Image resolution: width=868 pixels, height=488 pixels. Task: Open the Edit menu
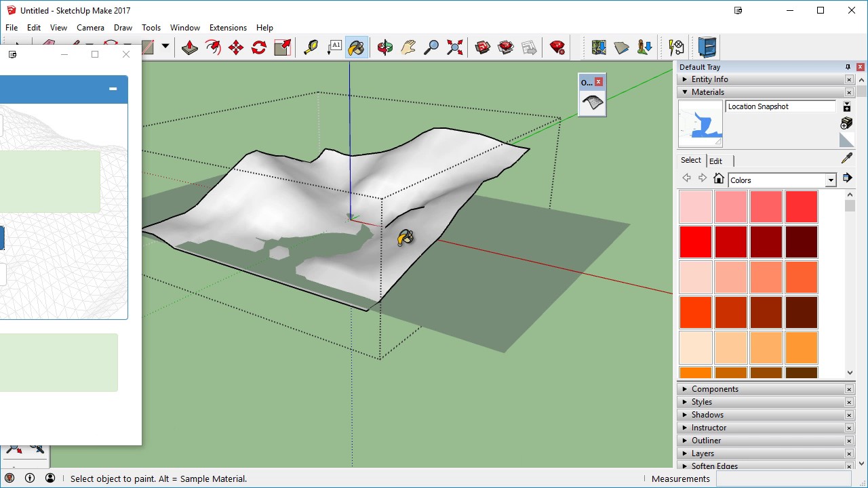pyautogui.click(x=34, y=28)
